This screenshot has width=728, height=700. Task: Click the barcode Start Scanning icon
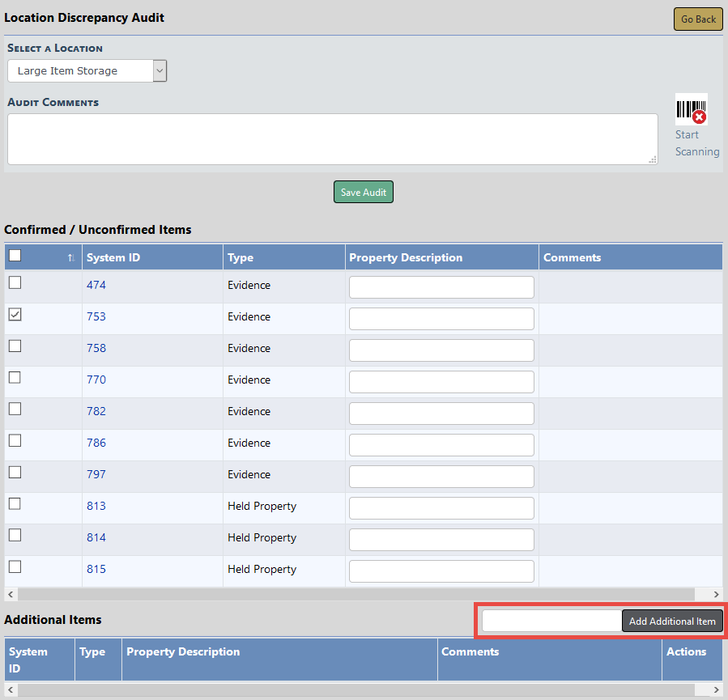click(691, 109)
